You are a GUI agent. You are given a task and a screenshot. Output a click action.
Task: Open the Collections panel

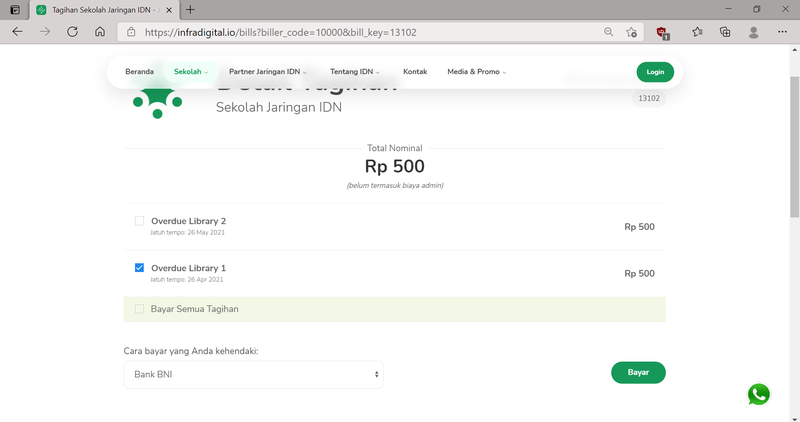pyautogui.click(x=725, y=32)
